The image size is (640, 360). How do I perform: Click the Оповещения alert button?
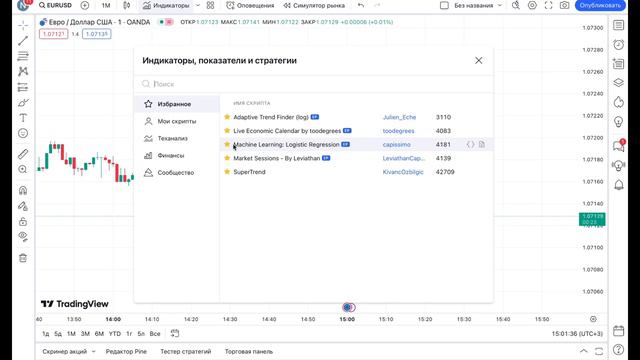[x=250, y=5]
